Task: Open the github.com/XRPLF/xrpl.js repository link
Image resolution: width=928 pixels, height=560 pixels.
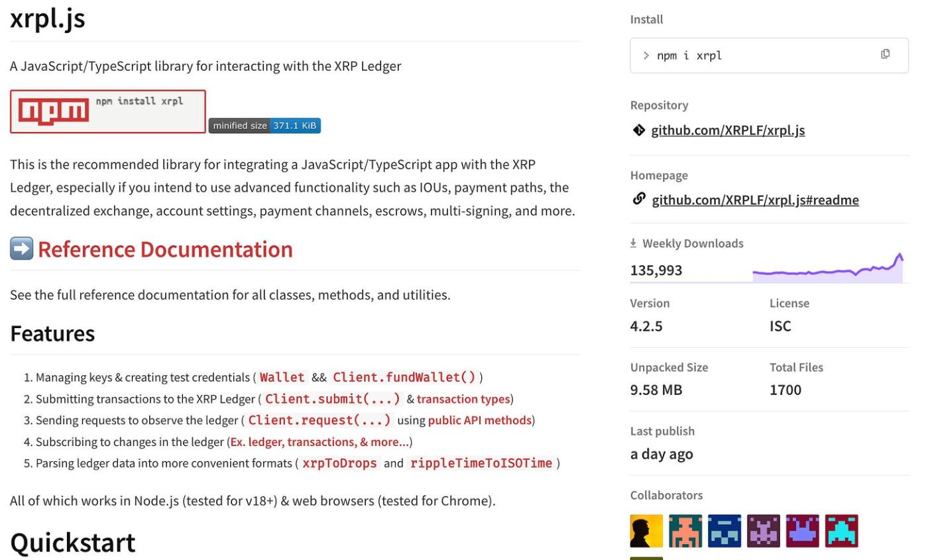Action: [x=728, y=130]
